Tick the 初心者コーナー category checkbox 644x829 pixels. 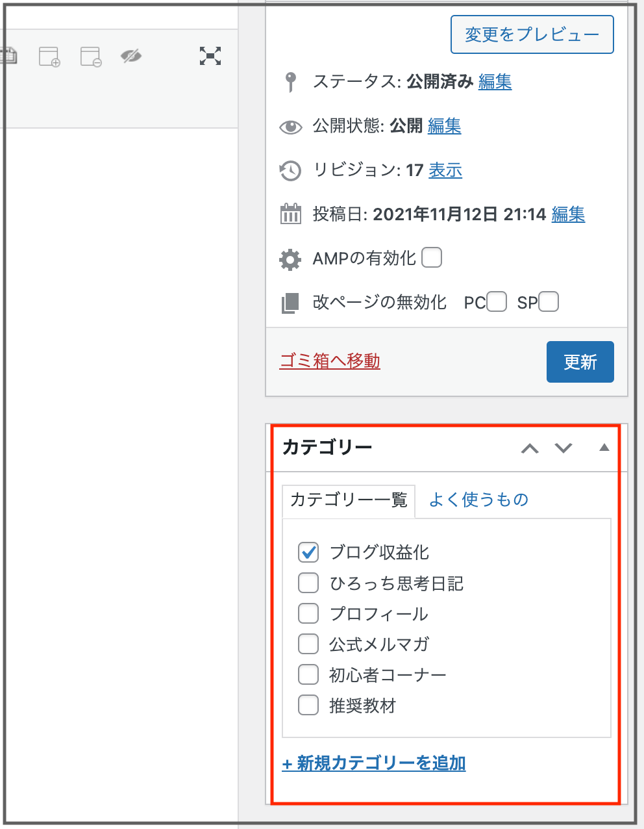coord(308,674)
